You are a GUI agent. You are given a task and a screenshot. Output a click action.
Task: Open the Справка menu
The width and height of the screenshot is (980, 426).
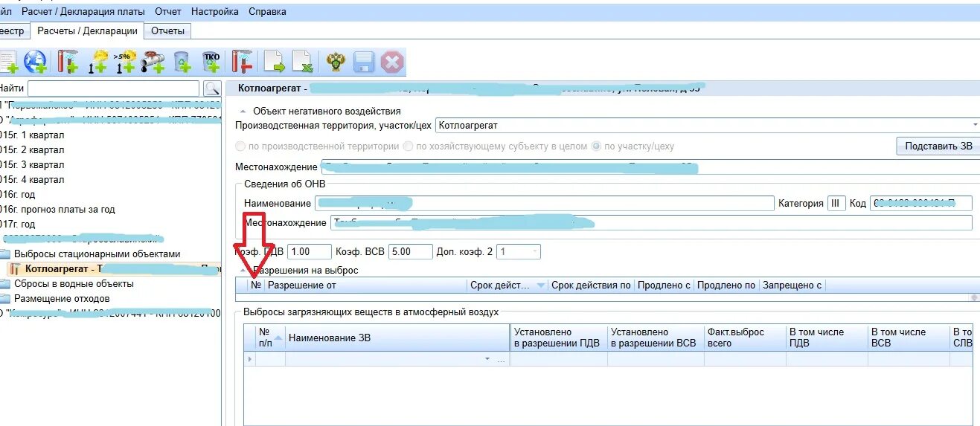click(267, 12)
